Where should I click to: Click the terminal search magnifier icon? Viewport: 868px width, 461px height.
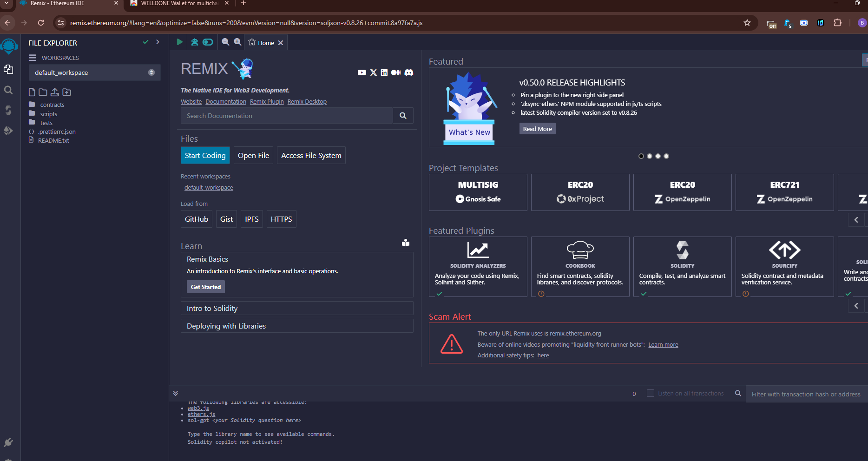pyautogui.click(x=738, y=394)
